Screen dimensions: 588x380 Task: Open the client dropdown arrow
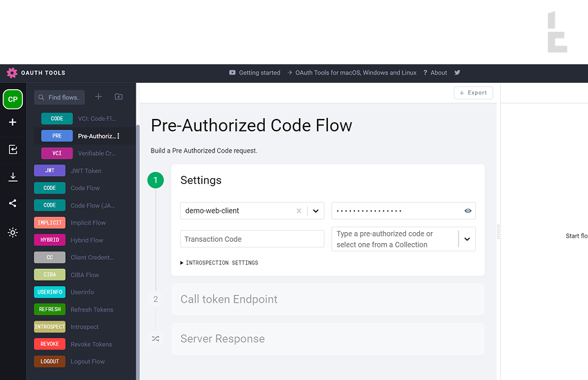tap(315, 211)
